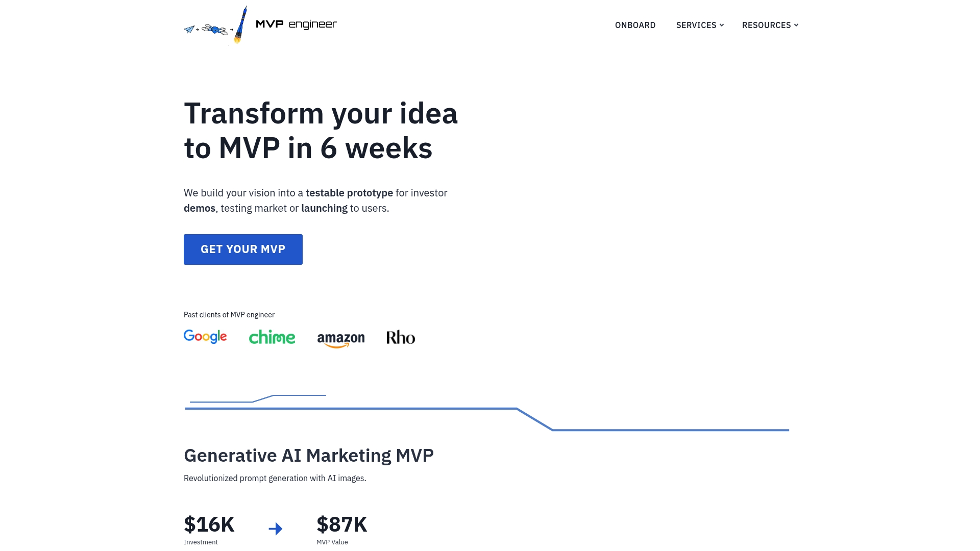
Task: Click the chevron next to SERVICES
Action: [x=722, y=25]
